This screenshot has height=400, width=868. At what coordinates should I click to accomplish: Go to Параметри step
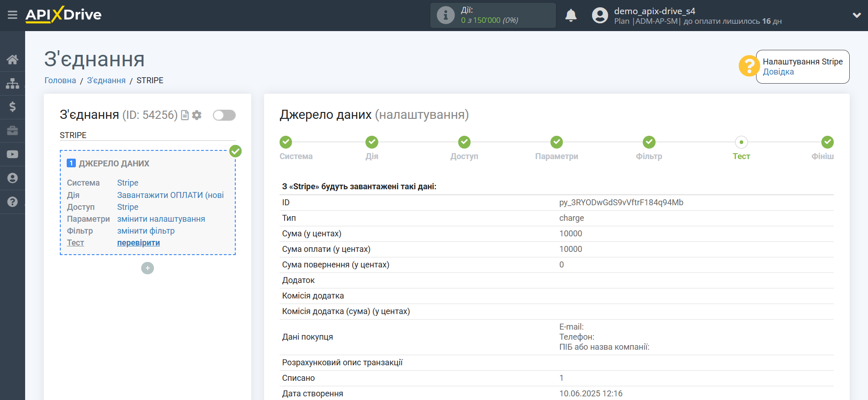coord(556,156)
